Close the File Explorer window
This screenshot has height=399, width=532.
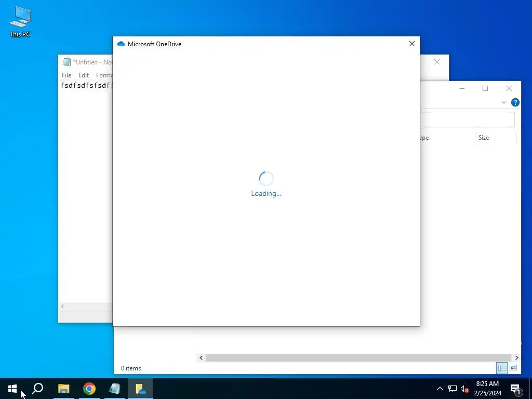click(x=509, y=88)
